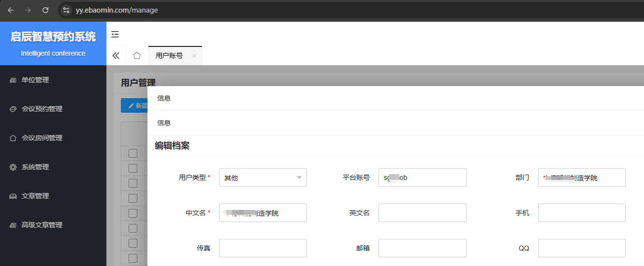Click the blue 新建 button
The height and width of the screenshot is (266, 644).
[x=135, y=105]
